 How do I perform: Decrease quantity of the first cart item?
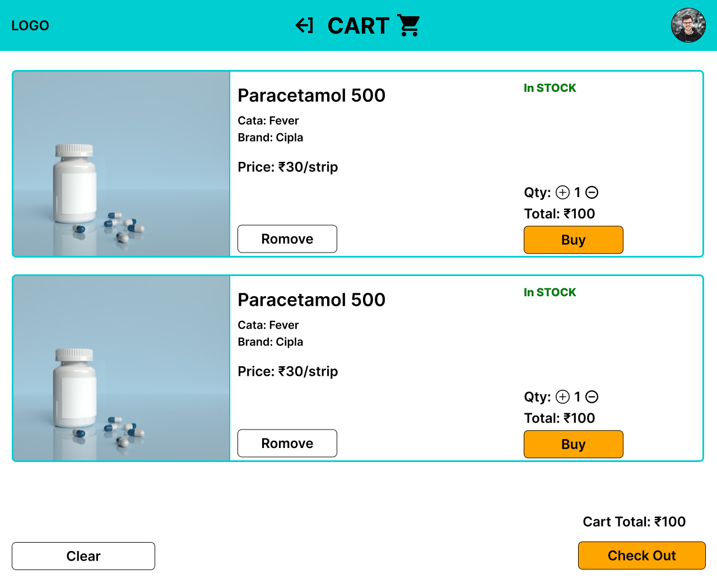click(x=592, y=193)
